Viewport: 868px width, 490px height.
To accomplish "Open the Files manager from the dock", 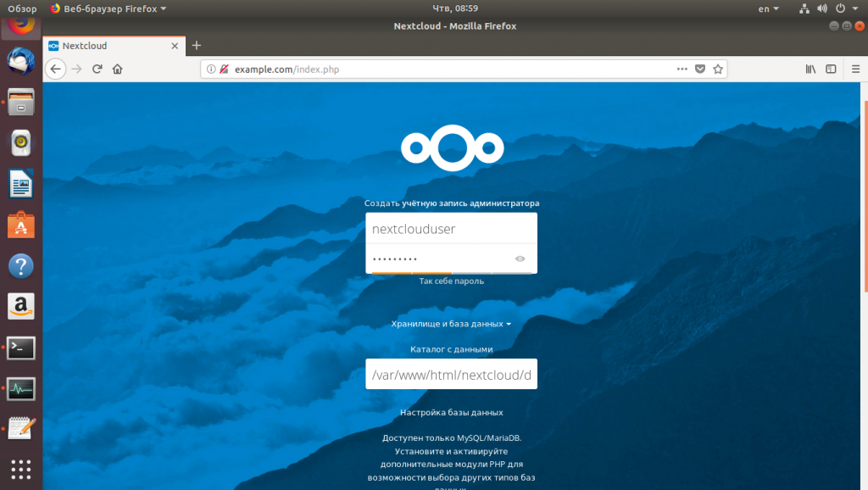I will [21, 102].
